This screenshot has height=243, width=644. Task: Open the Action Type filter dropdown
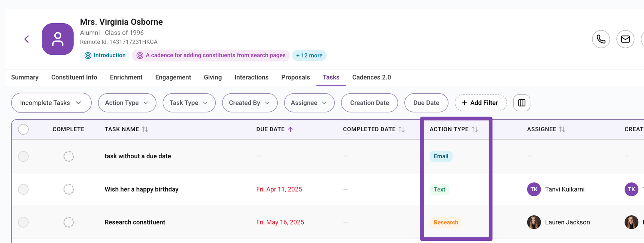(127, 103)
